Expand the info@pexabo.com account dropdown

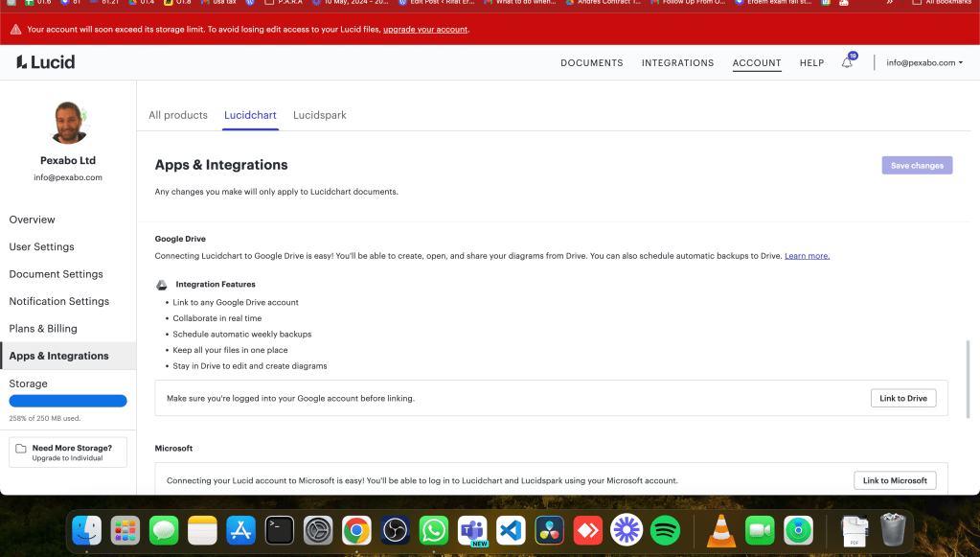click(x=924, y=62)
